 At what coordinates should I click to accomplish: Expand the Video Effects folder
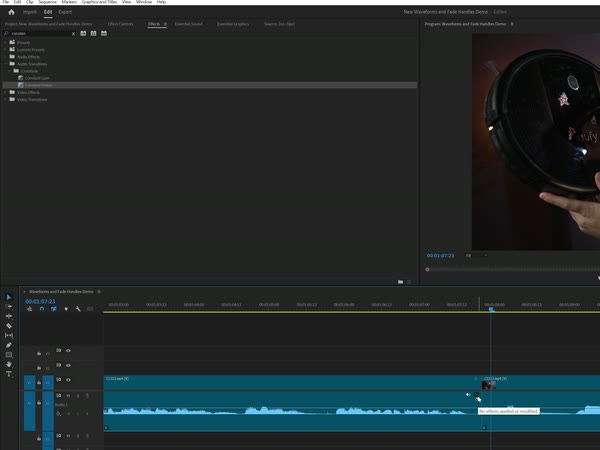[5, 92]
